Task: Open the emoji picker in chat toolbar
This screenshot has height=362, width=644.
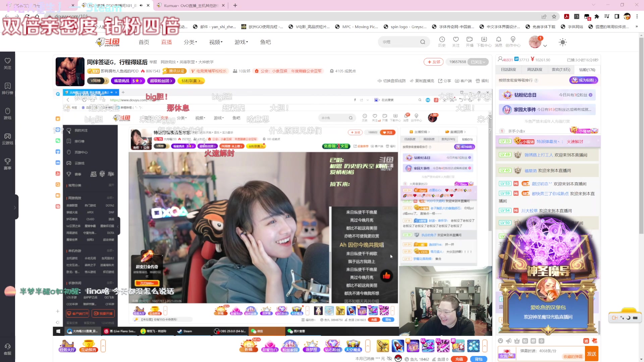Action: [500, 341]
